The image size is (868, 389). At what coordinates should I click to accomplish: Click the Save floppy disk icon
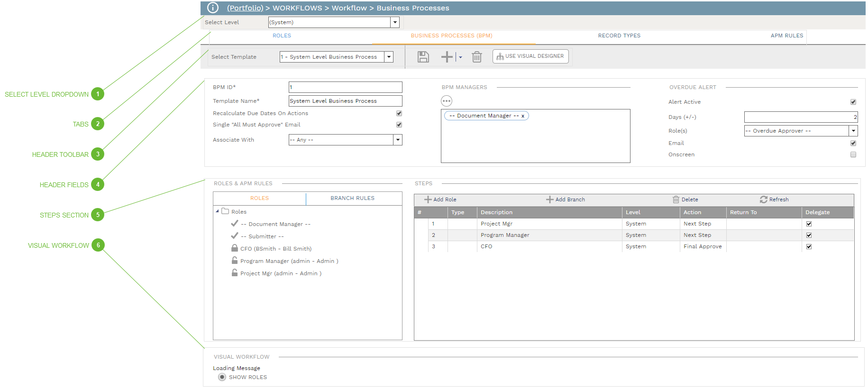(423, 57)
